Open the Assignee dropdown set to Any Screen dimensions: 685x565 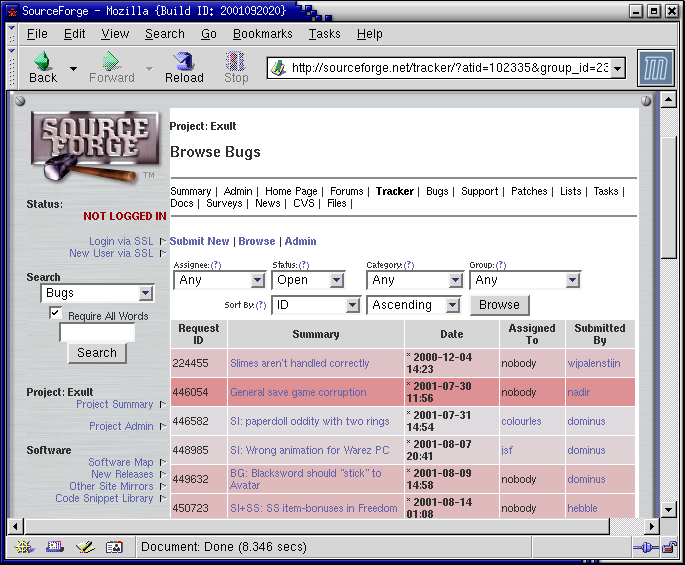click(220, 280)
